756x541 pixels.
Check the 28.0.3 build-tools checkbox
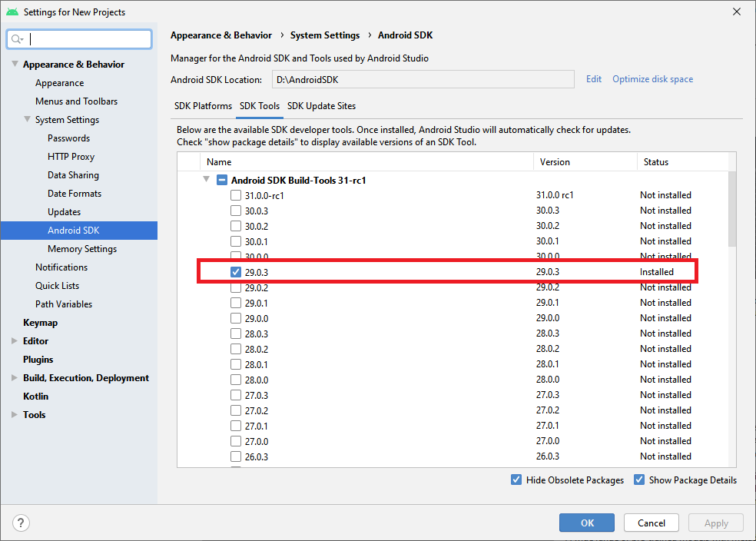point(236,334)
